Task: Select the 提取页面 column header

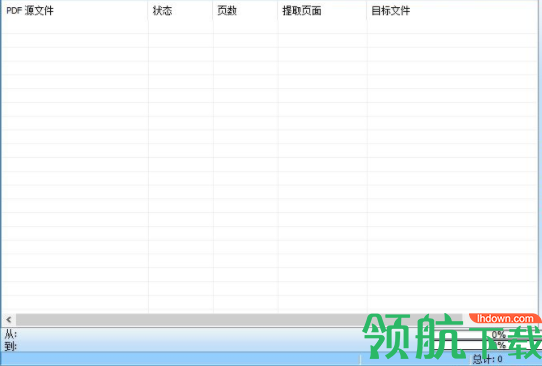Action: tap(322, 10)
